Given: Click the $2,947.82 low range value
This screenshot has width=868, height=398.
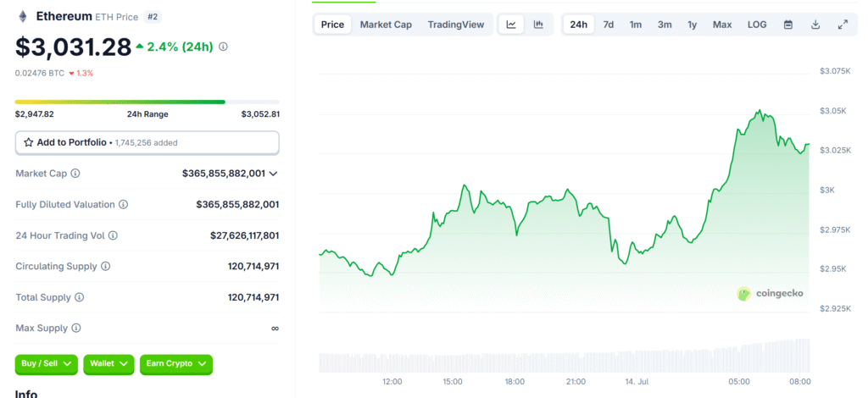Looking at the screenshot, I should coord(35,114).
